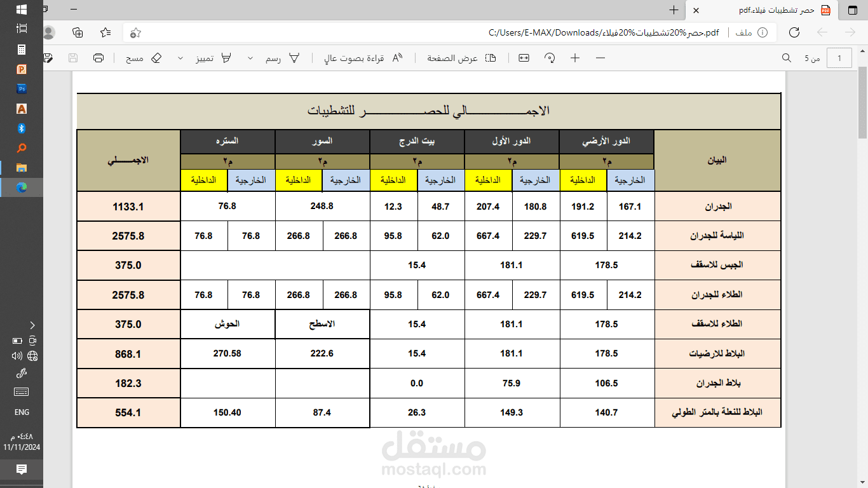Screen dimensions: 868x488
Task: Open the Windows Start menu
Action: pos(21,10)
